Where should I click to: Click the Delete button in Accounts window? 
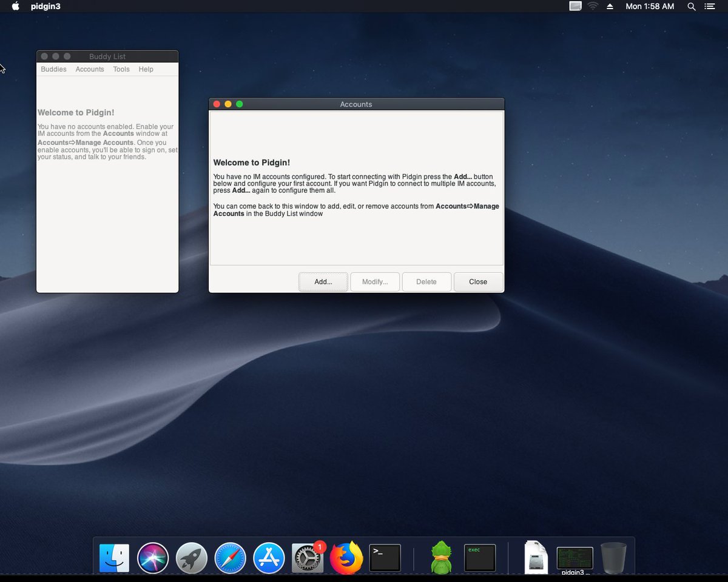point(426,282)
